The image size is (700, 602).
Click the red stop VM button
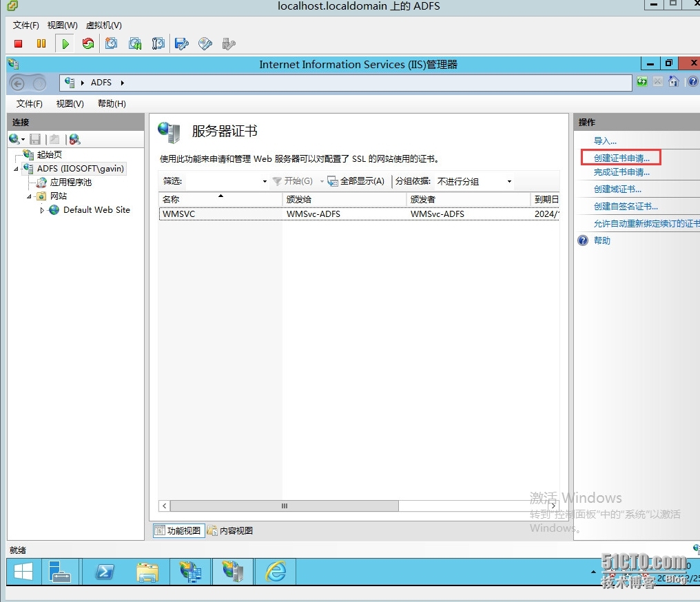point(19,43)
